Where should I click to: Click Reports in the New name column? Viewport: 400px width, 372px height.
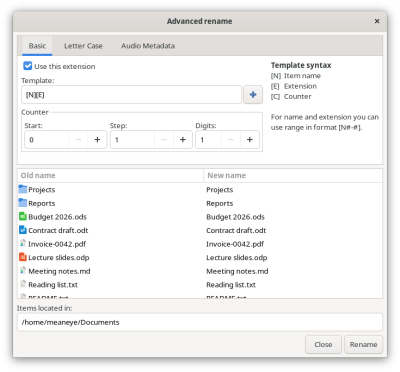(220, 203)
